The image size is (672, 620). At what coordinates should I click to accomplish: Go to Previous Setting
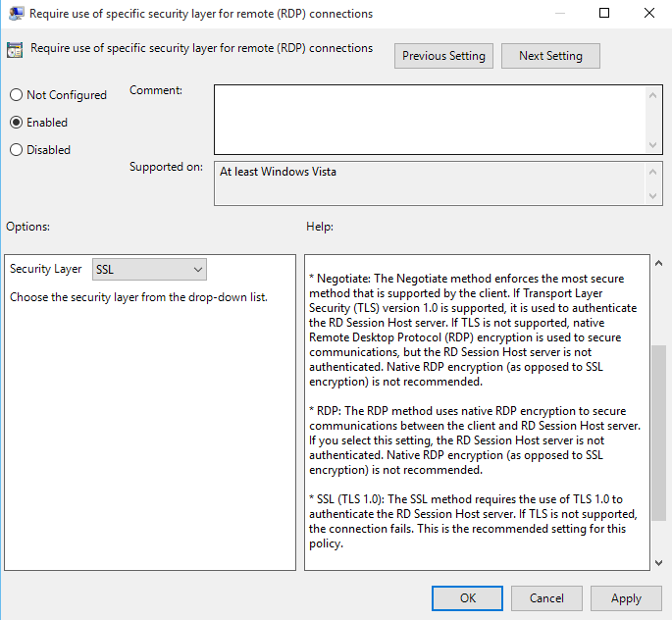coord(443,56)
